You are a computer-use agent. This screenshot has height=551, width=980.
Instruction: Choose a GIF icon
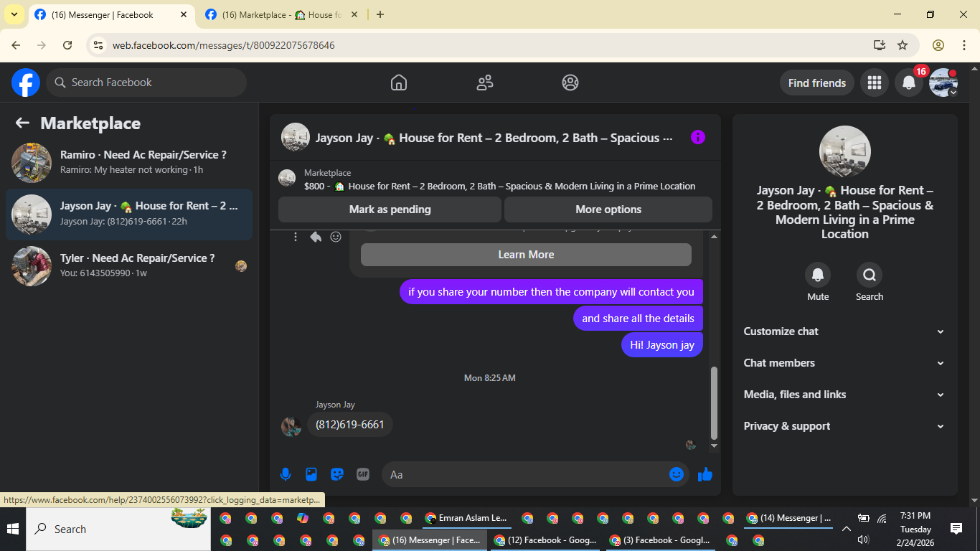[363, 474]
